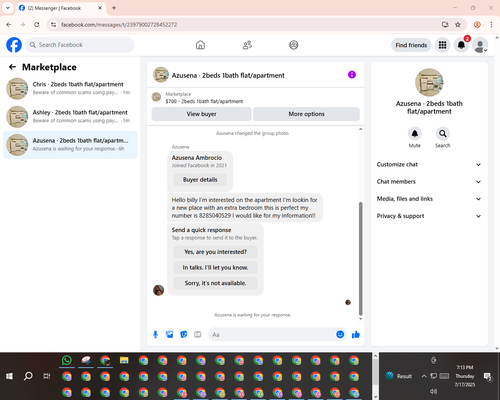Open File Explorer from the taskbar

pyautogui.click(x=124, y=360)
